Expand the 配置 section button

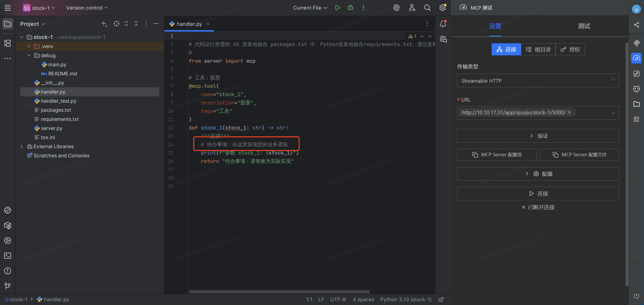pos(538,174)
